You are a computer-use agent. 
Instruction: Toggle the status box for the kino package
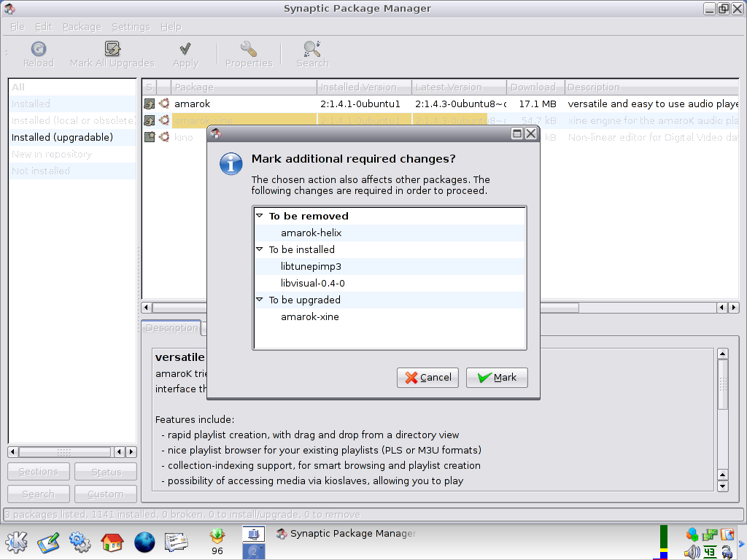[x=149, y=137]
